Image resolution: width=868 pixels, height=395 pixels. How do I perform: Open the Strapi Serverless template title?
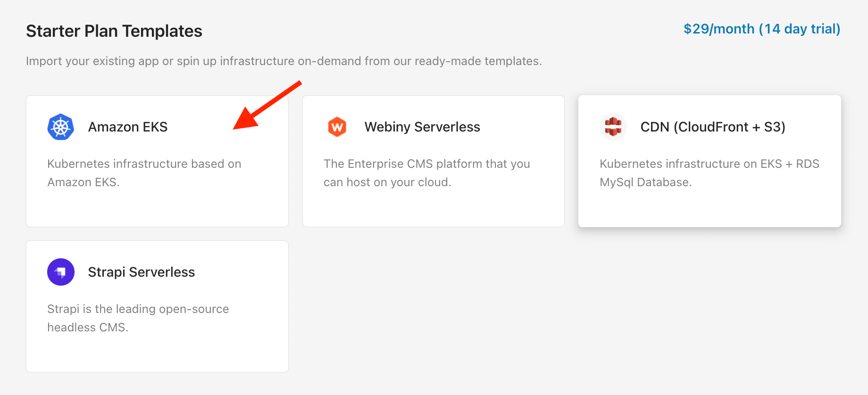click(142, 272)
